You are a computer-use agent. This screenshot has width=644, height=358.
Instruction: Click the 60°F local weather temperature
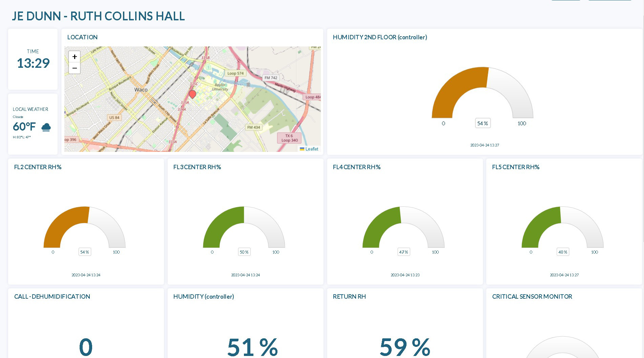point(24,126)
